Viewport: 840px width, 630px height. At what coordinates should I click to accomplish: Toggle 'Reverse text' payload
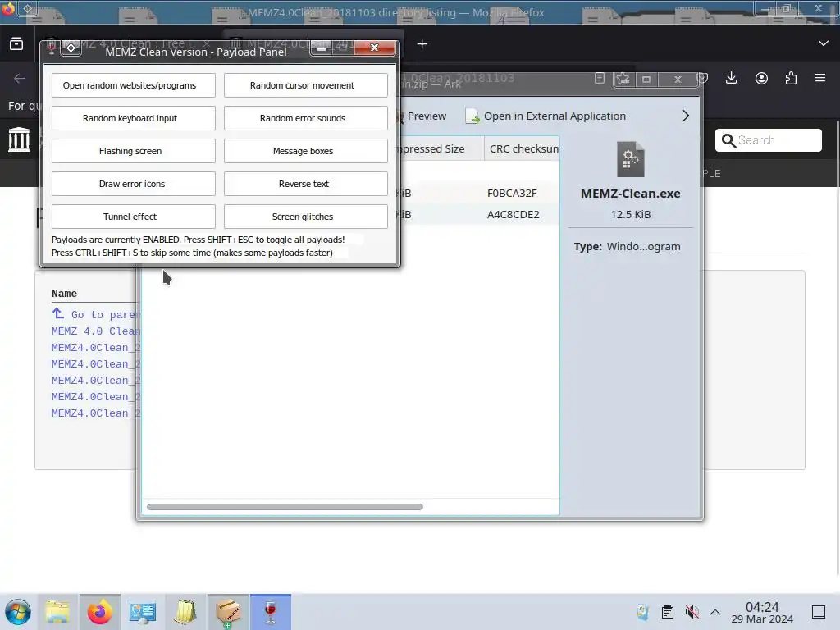pos(305,184)
